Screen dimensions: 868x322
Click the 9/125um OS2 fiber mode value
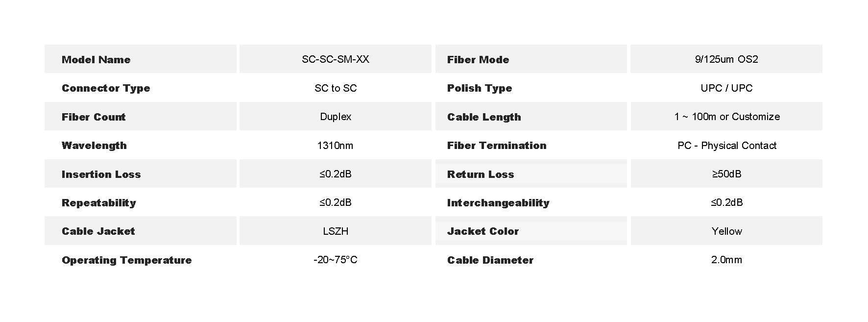tap(726, 59)
